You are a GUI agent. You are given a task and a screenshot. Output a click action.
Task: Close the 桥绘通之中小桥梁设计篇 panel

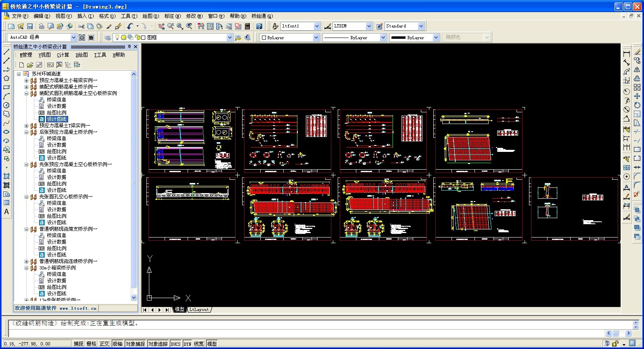coord(136,47)
